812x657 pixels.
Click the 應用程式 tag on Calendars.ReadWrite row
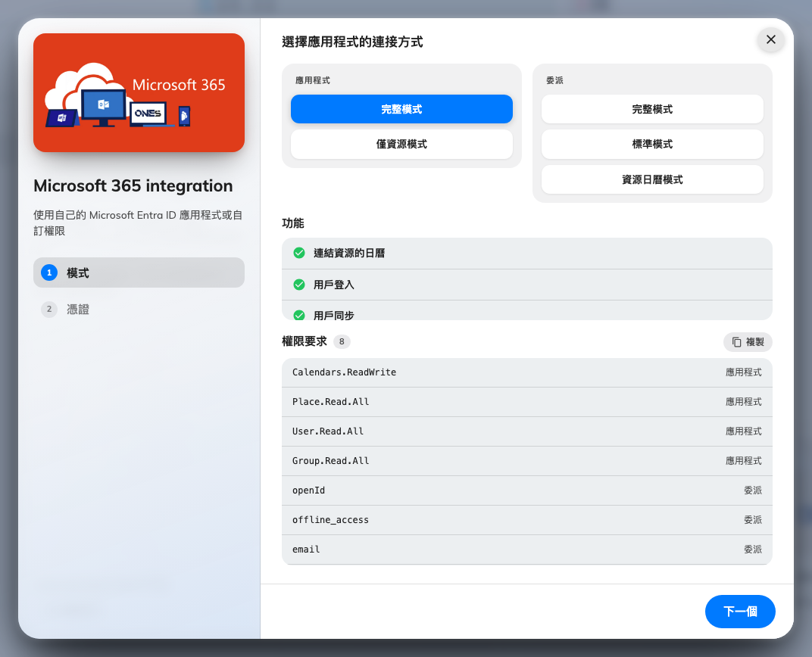coord(743,372)
